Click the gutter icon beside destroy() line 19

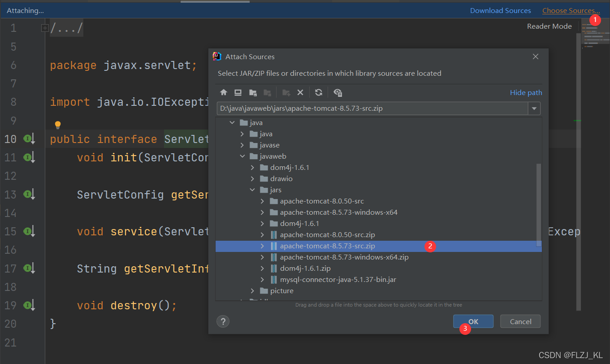click(29, 305)
